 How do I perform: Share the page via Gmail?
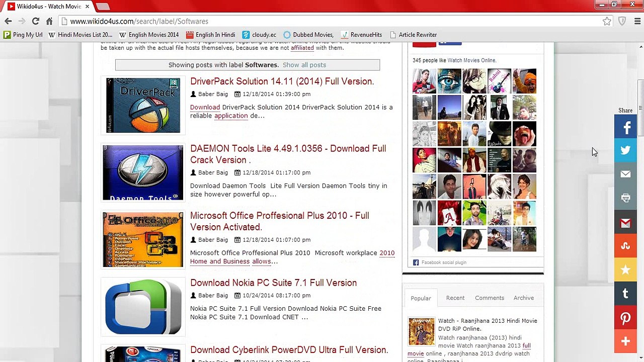point(626,223)
